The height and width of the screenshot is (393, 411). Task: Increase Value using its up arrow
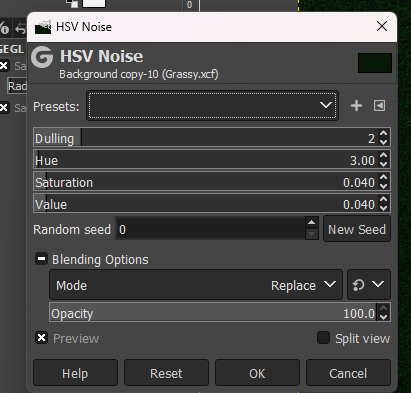coord(384,199)
